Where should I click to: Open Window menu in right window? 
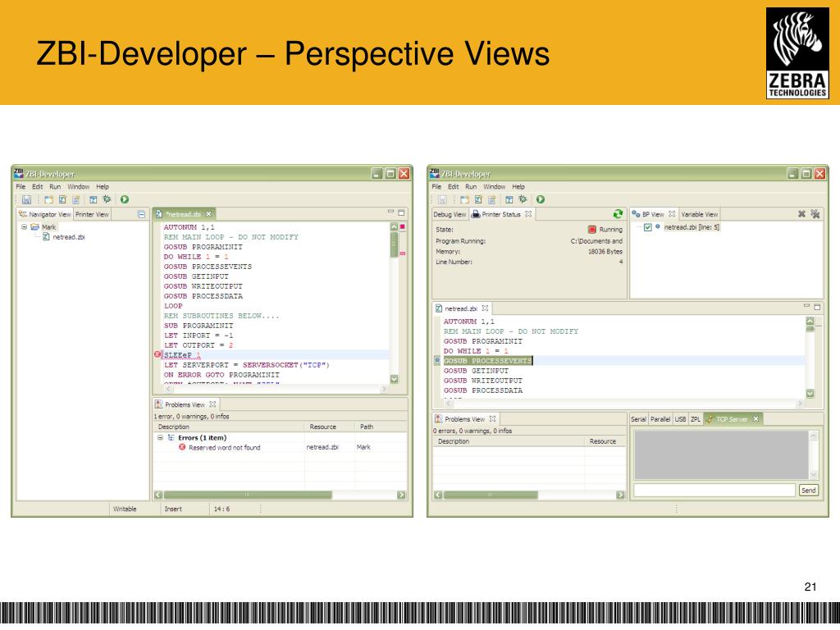click(495, 187)
